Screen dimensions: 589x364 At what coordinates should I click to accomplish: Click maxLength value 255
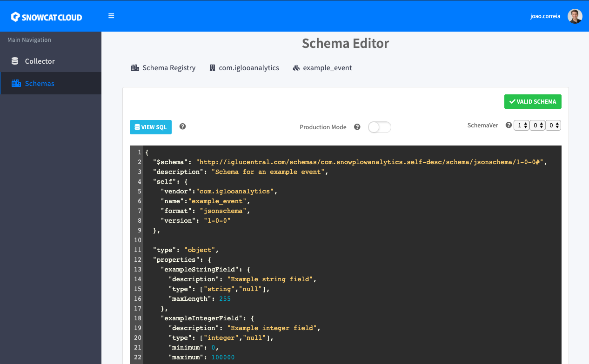click(225, 298)
